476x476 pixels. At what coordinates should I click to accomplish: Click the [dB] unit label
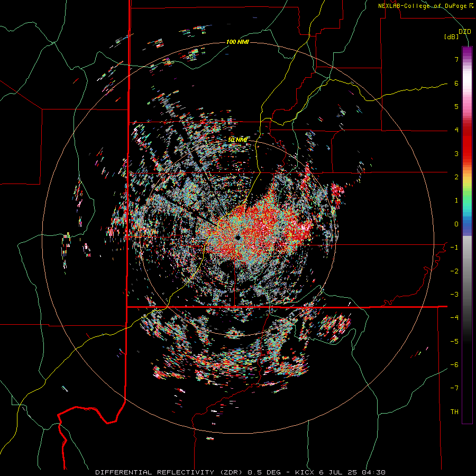pyautogui.click(x=452, y=37)
